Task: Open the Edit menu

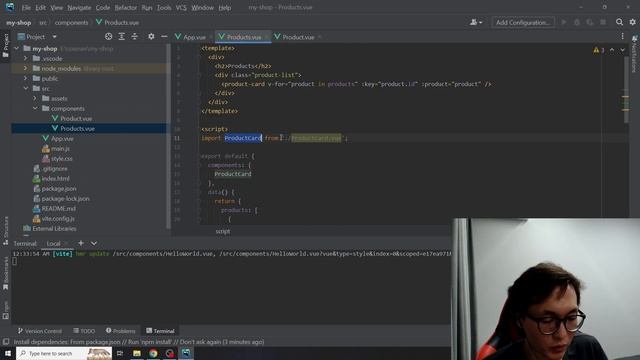Action: coord(40,7)
